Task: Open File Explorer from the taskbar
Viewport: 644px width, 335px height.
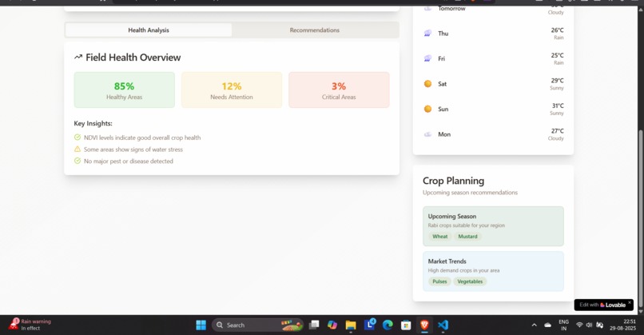Action: pos(351,325)
